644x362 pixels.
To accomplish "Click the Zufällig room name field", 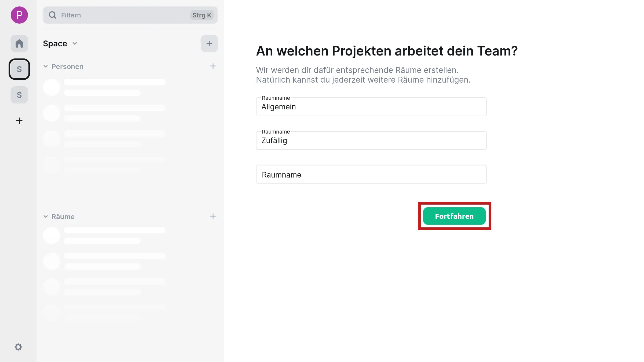I will [371, 141].
